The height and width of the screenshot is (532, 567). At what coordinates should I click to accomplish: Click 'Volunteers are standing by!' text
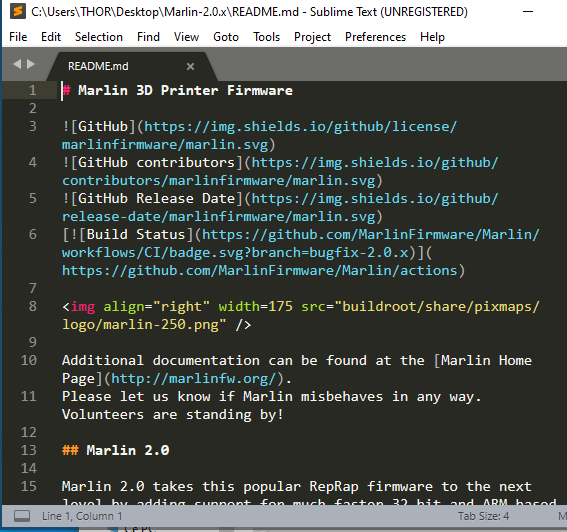pyautogui.click(x=172, y=414)
